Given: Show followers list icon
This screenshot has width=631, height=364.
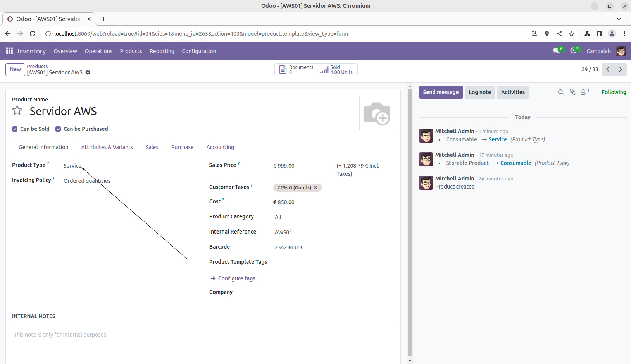Looking at the screenshot, I should point(583,92).
